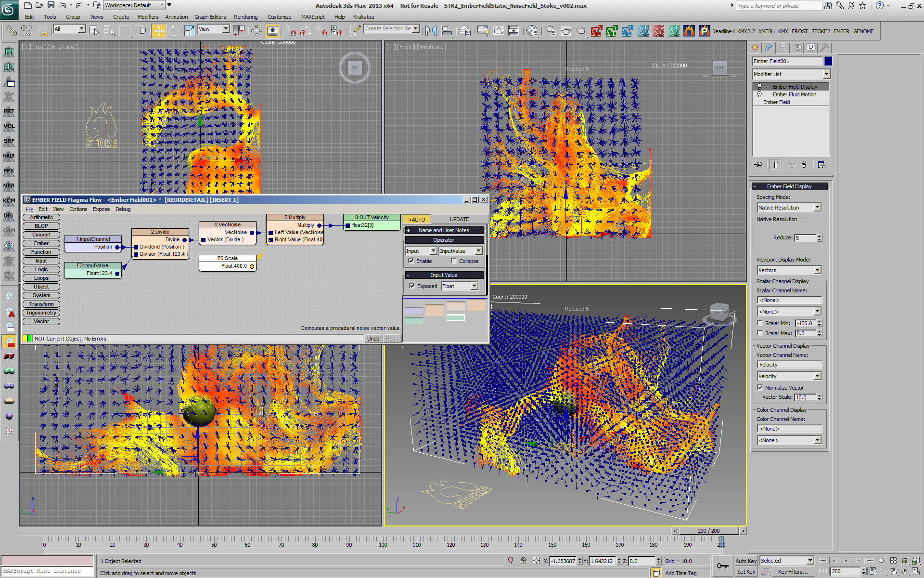The width and height of the screenshot is (924, 578).
Task: Enable the Scalar Min checkbox
Action: coord(760,323)
